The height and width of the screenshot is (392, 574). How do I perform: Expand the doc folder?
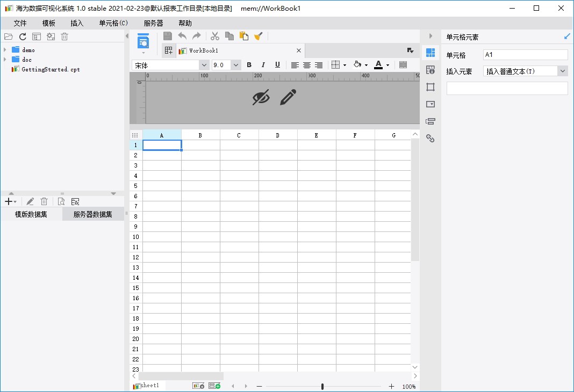5,59
